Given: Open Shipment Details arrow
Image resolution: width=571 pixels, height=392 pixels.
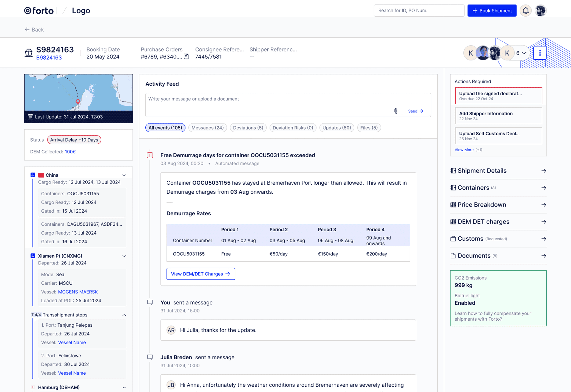Looking at the screenshot, I should coord(543,171).
